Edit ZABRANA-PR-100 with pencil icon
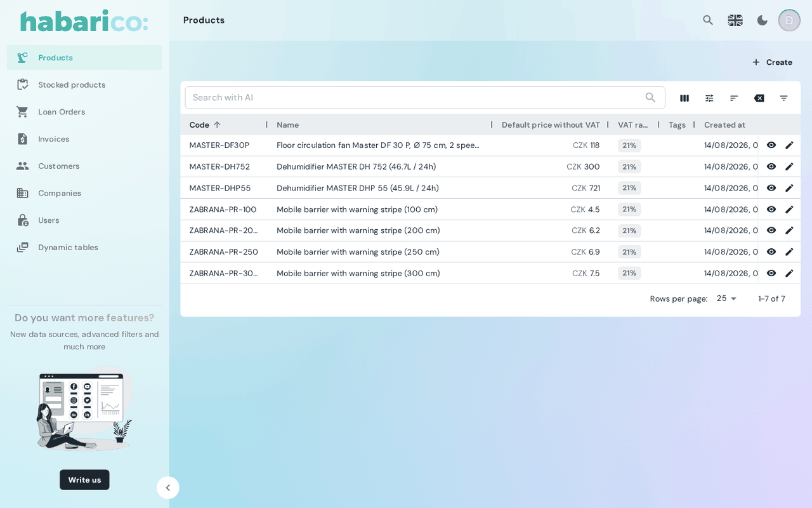Image resolution: width=812 pixels, height=508 pixels. pos(789,210)
